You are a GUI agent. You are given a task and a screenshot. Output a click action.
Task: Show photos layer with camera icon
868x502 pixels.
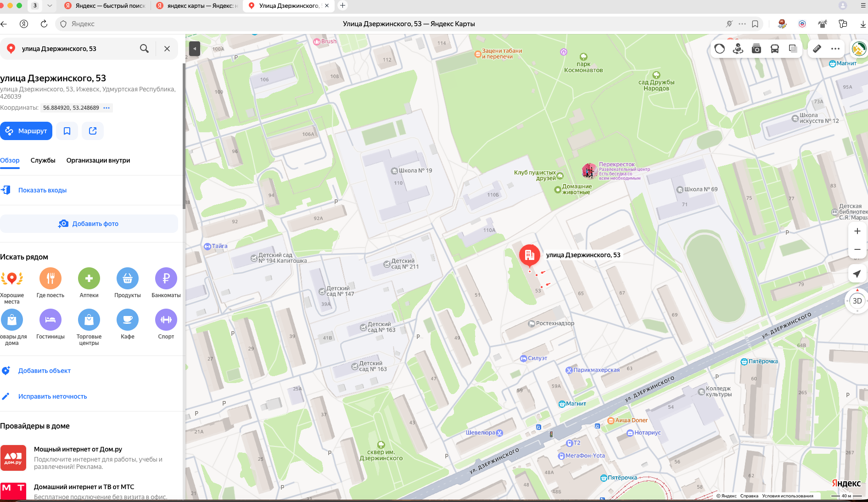[756, 49]
